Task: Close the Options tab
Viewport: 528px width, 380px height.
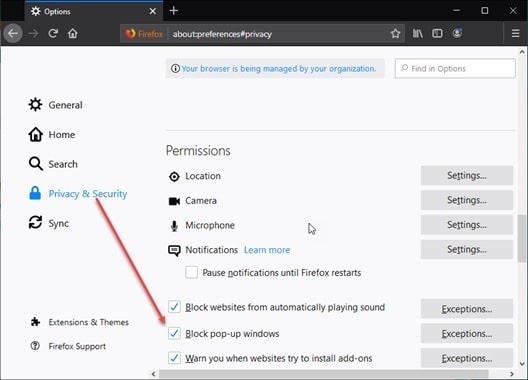Action: (153, 11)
